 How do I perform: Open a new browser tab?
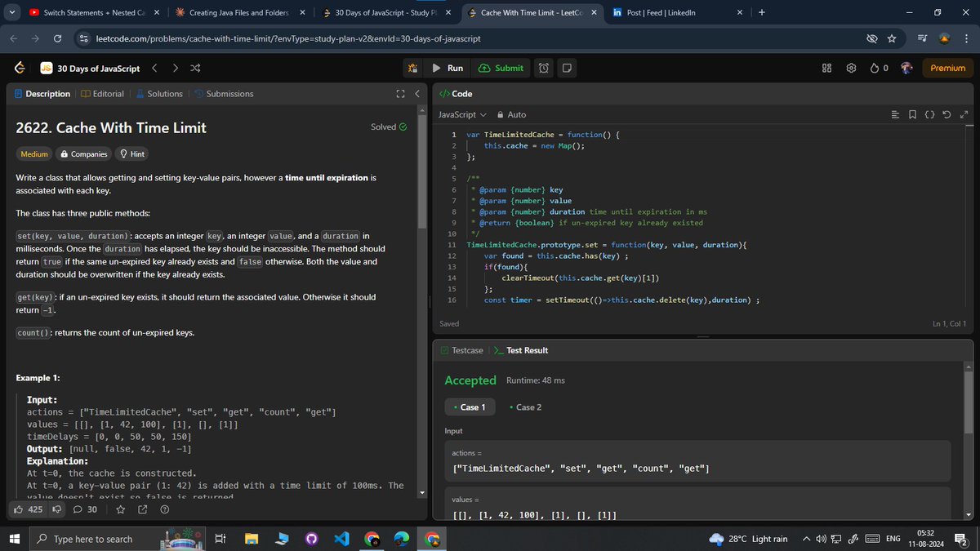tap(762, 13)
